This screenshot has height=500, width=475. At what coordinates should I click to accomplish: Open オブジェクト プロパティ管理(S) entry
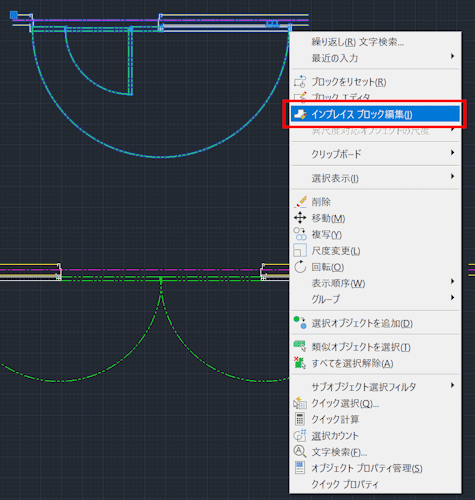pos(375,468)
